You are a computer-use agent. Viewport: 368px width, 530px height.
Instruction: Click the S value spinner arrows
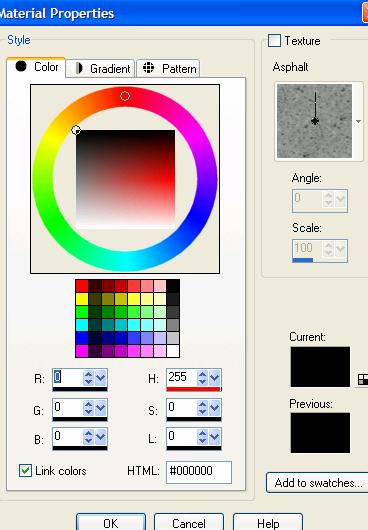click(x=202, y=407)
